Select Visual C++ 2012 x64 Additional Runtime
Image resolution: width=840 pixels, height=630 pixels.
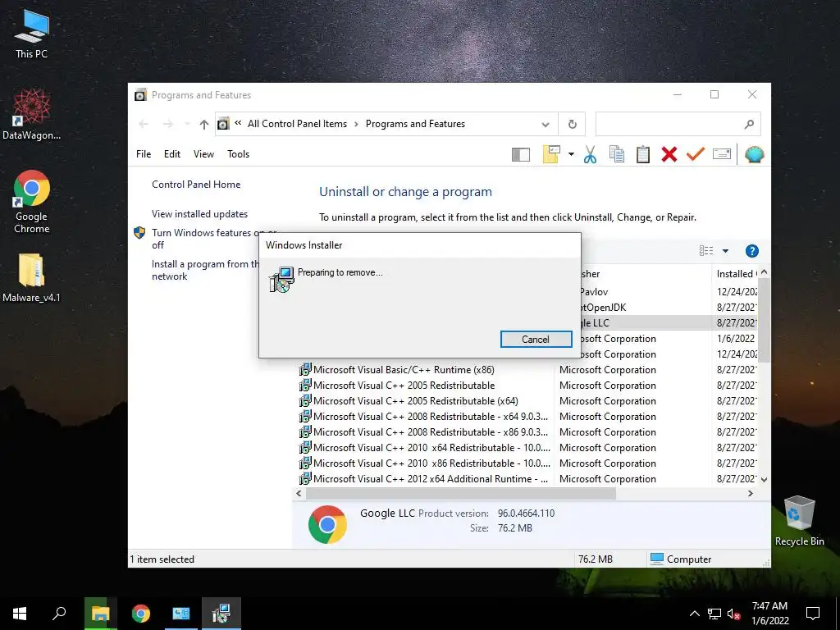(x=430, y=478)
